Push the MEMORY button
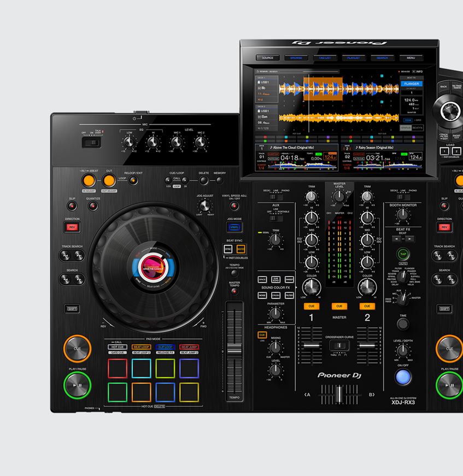The width and height of the screenshot is (463, 476). (x=220, y=181)
